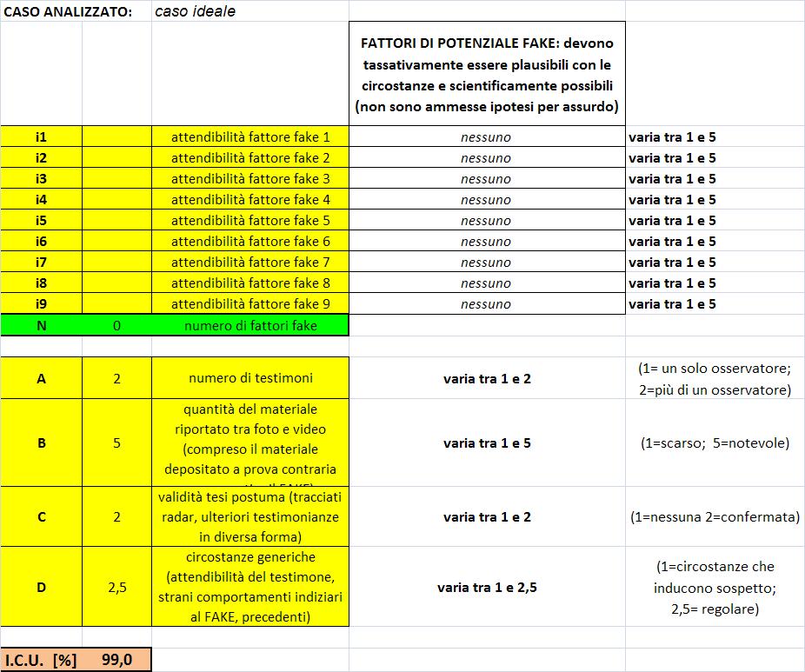The height and width of the screenshot is (672, 805).
Task: Select the 'nessuno' cell in row i5
Action: tap(487, 220)
